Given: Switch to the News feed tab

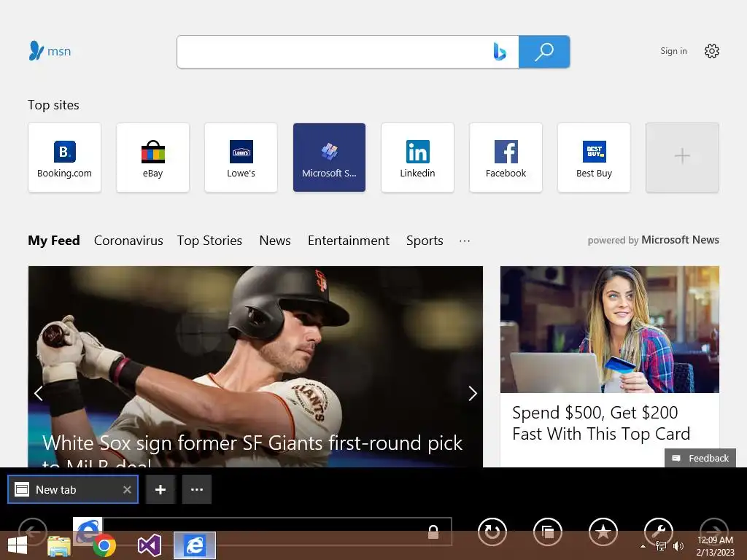Looking at the screenshot, I should (x=275, y=241).
